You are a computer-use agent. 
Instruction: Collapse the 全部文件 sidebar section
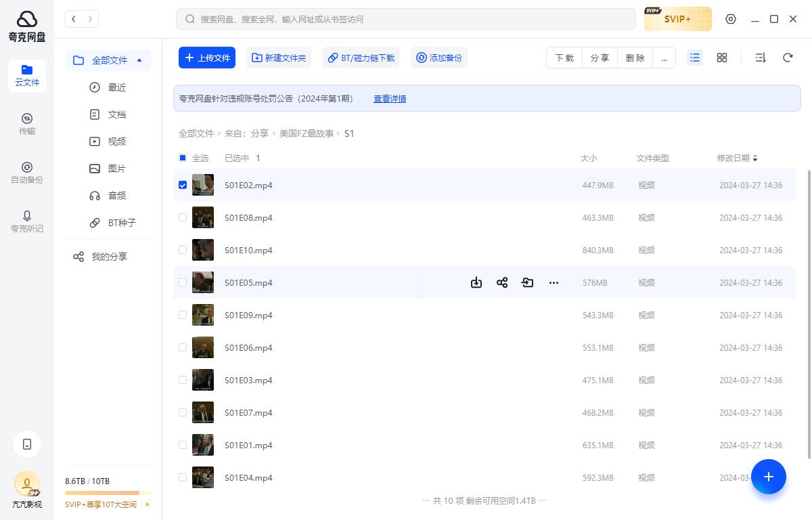139,60
